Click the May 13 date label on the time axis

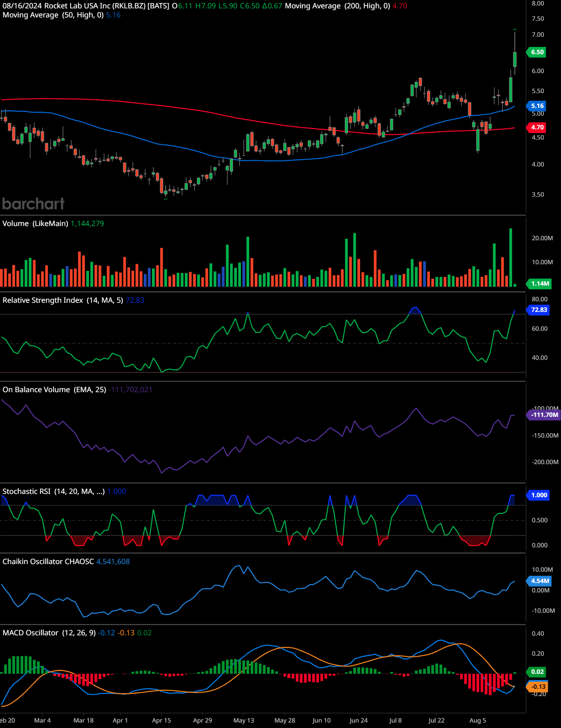(244, 720)
